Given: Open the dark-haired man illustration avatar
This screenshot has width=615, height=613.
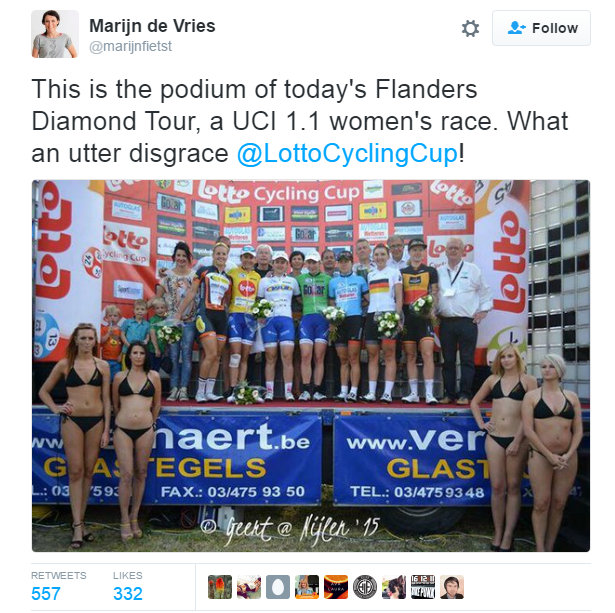Looking at the screenshot, I should click(x=452, y=587).
